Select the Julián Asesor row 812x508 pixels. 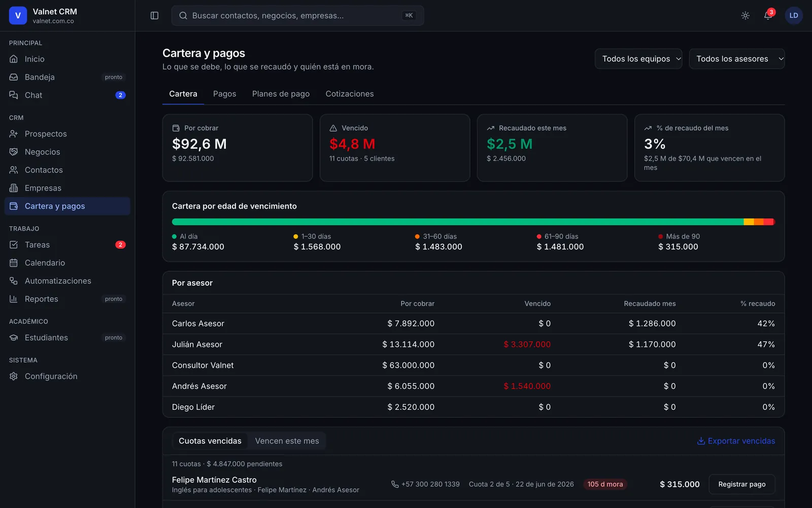pos(473,344)
